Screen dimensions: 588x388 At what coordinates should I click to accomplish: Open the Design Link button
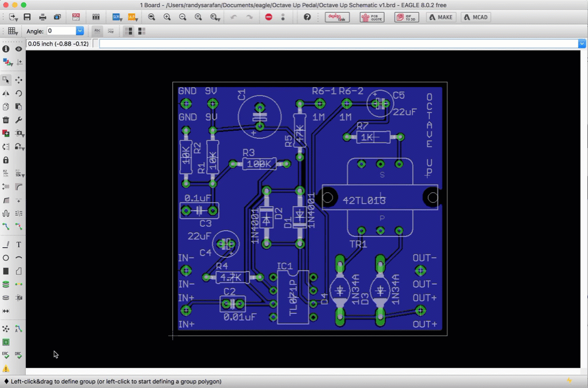click(337, 17)
